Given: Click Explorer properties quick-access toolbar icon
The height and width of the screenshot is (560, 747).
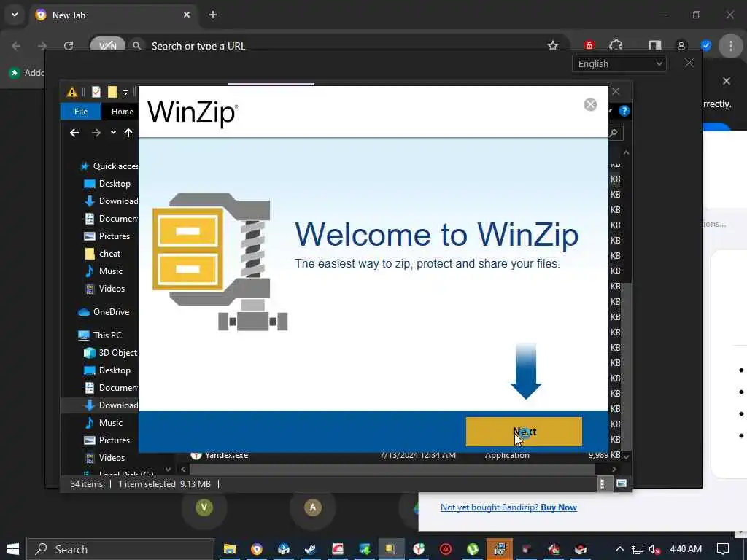Looking at the screenshot, I should coord(96,92).
